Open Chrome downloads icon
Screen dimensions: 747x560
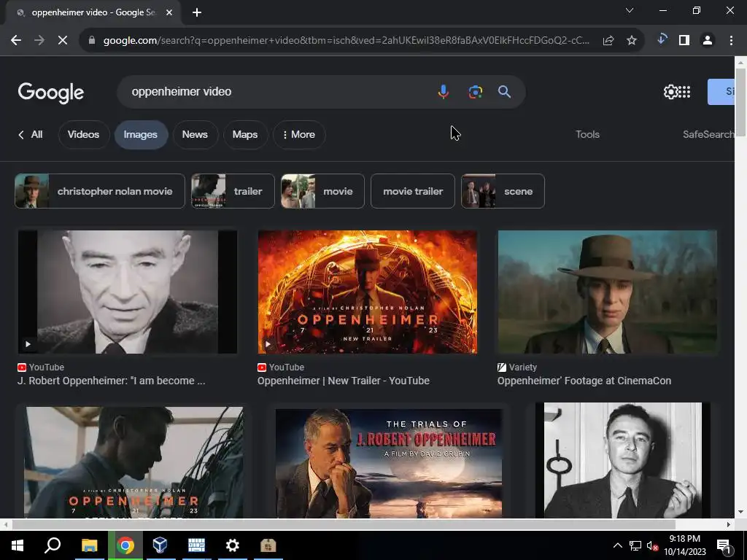tap(661, 39)
